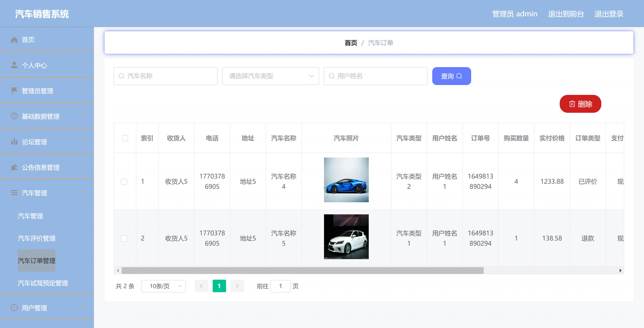Click the gauge icon next to 基础数据管理
Viewport: 644px width, 328px height.
click(14, 116)
